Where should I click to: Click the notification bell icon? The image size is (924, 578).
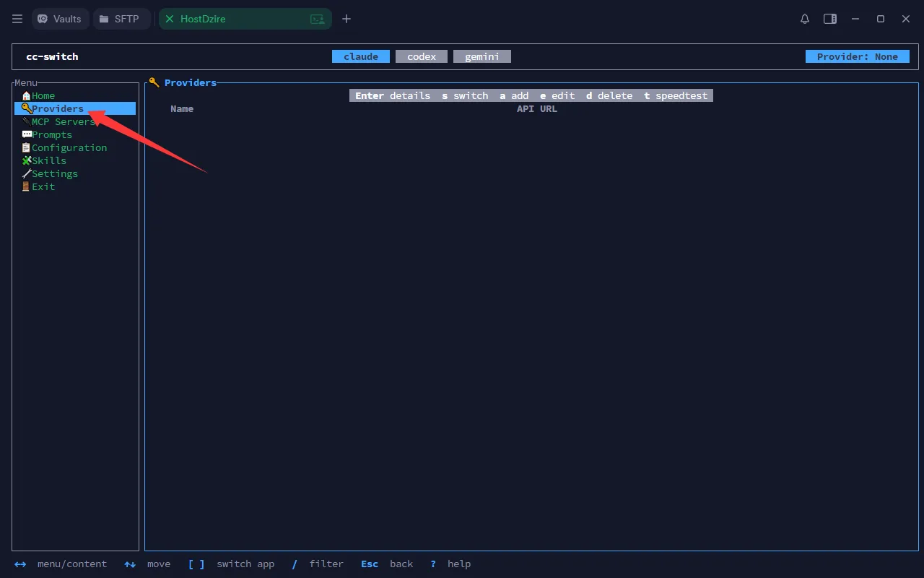tap(805, 19)
